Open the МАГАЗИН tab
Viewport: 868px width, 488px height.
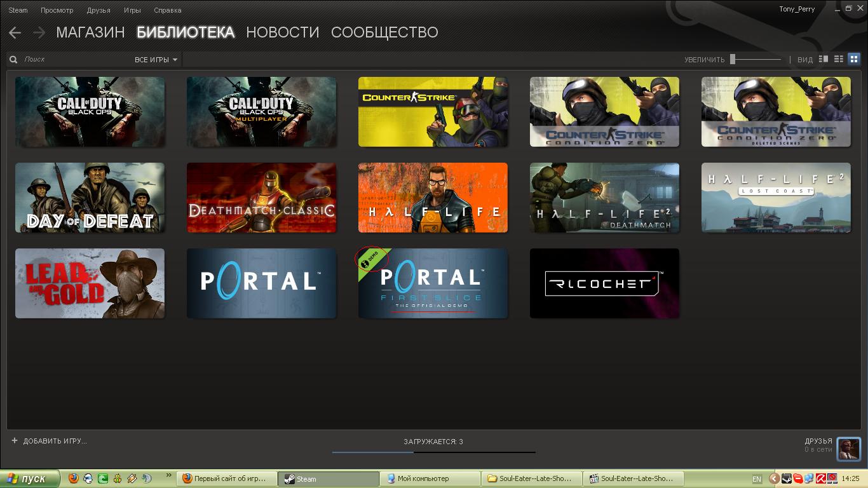[x=90, y=32]
